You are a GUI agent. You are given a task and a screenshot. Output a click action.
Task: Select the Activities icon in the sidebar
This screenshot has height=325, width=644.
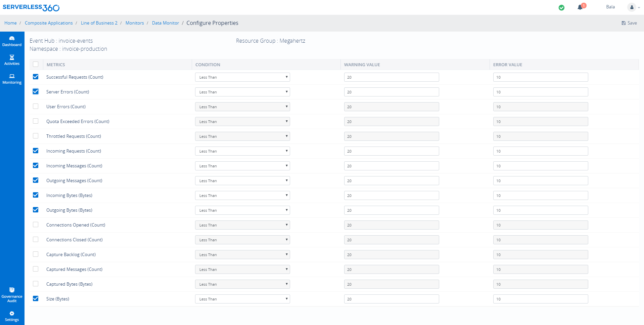(x=12, y=60)
